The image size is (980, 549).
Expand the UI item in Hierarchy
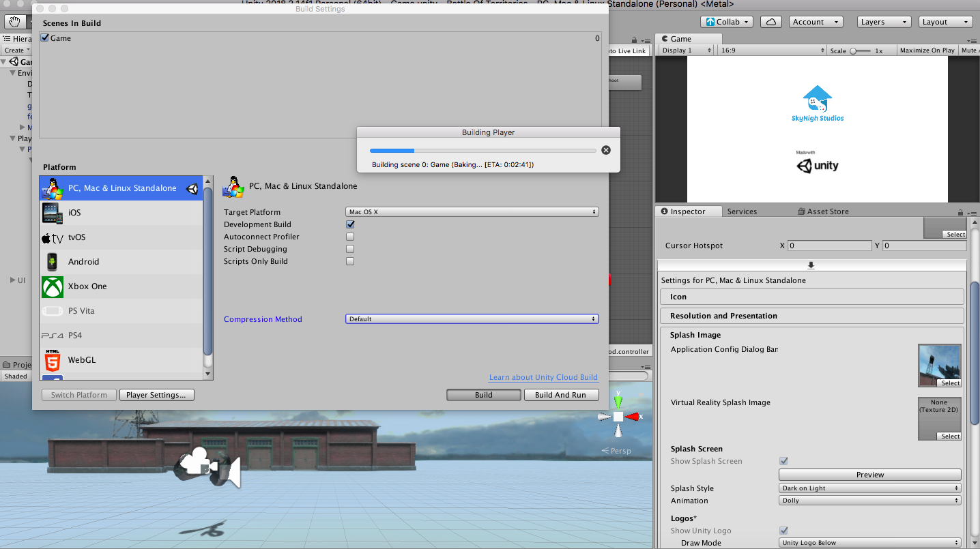(x=12, y=280)
